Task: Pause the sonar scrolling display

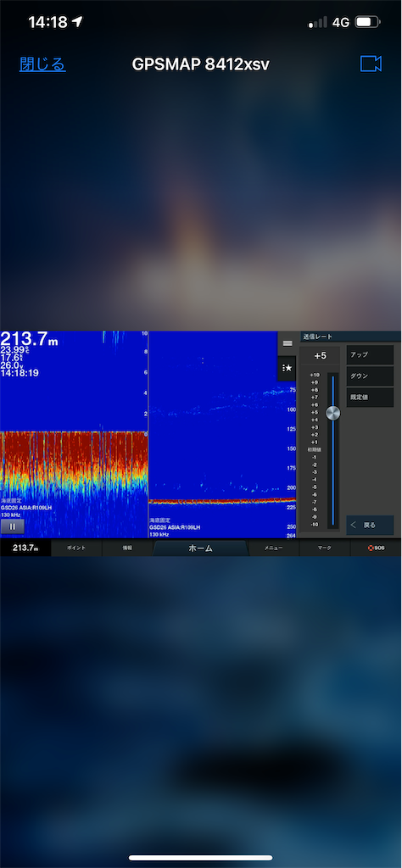Action: (x=12, y=526)
